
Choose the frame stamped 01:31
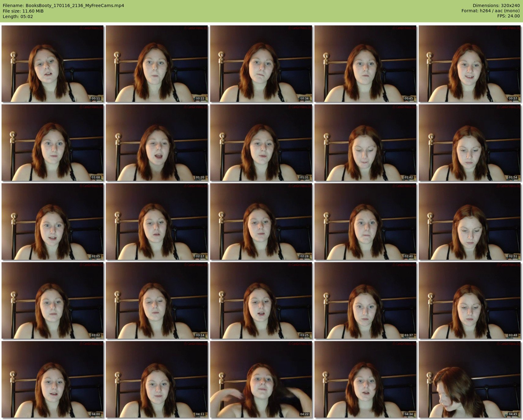click(x=261, y=143)
